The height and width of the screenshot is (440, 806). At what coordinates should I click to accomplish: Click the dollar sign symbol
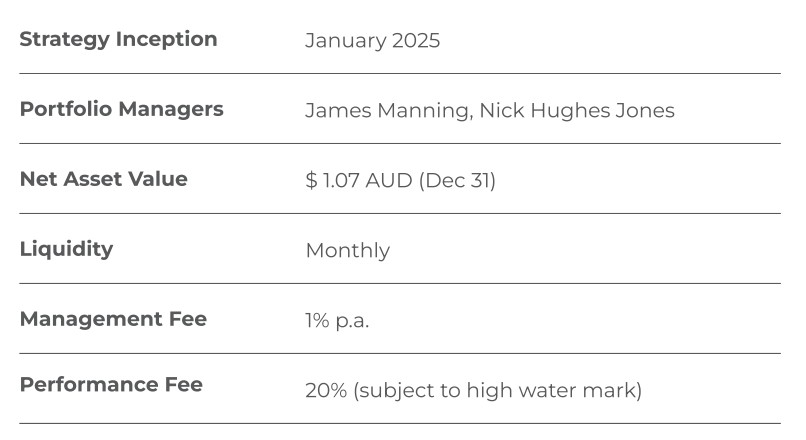tap(311, 181)
